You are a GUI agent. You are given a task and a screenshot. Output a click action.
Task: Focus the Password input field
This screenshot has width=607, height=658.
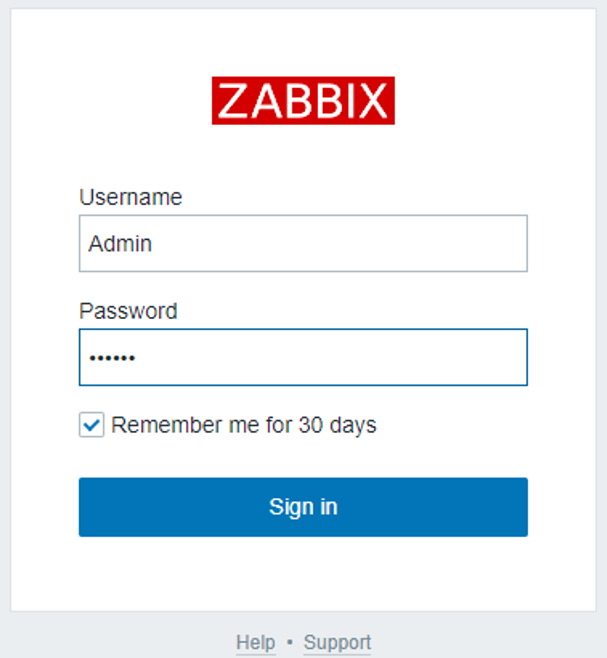click(303, 357)
